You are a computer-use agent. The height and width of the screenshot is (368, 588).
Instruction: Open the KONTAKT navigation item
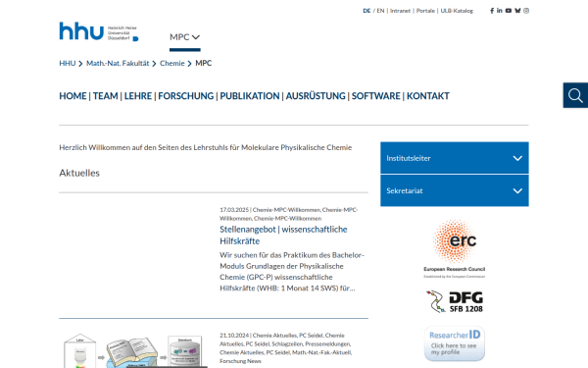point(428,96)
